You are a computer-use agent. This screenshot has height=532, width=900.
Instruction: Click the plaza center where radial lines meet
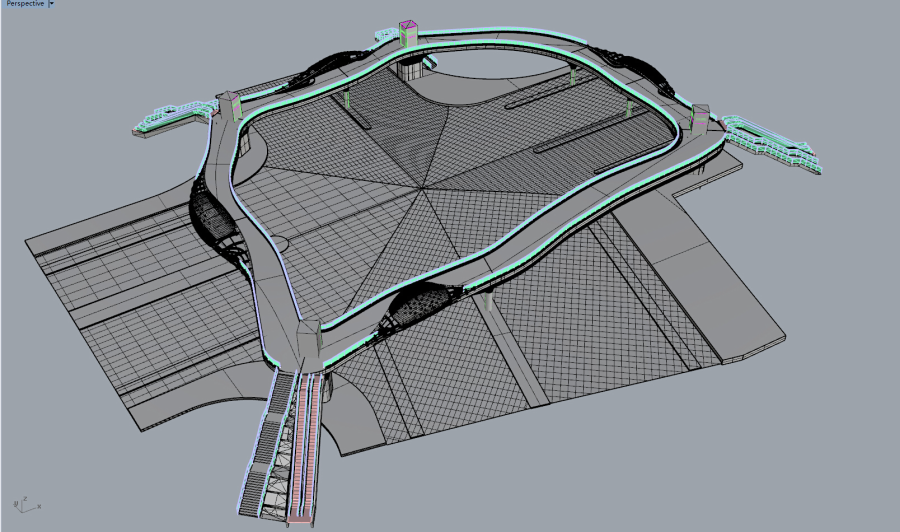tap(422, 186)
